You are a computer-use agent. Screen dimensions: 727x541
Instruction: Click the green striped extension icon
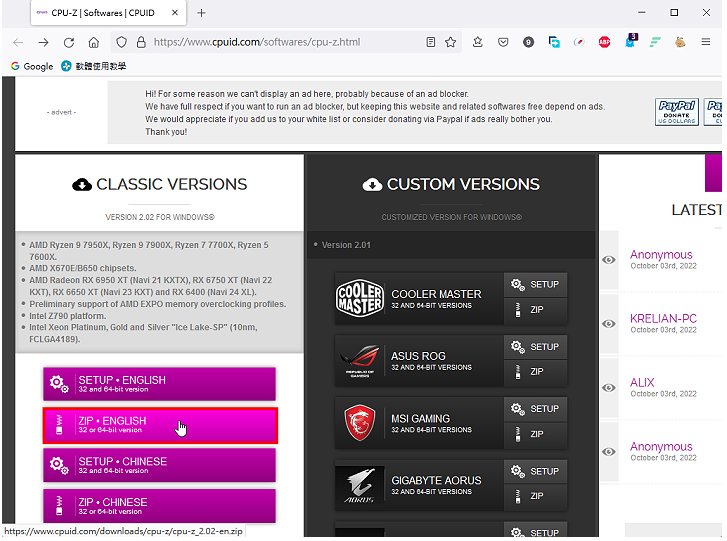point(655,42)
